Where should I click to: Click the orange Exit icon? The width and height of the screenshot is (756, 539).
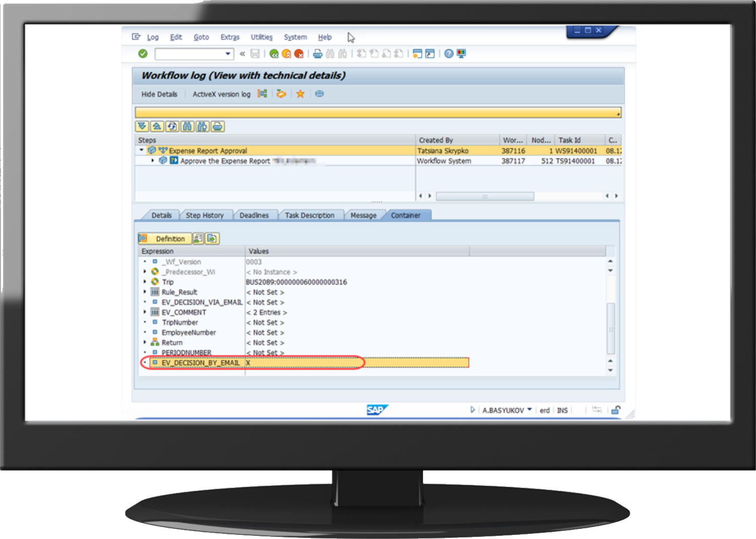coord(287,53)
